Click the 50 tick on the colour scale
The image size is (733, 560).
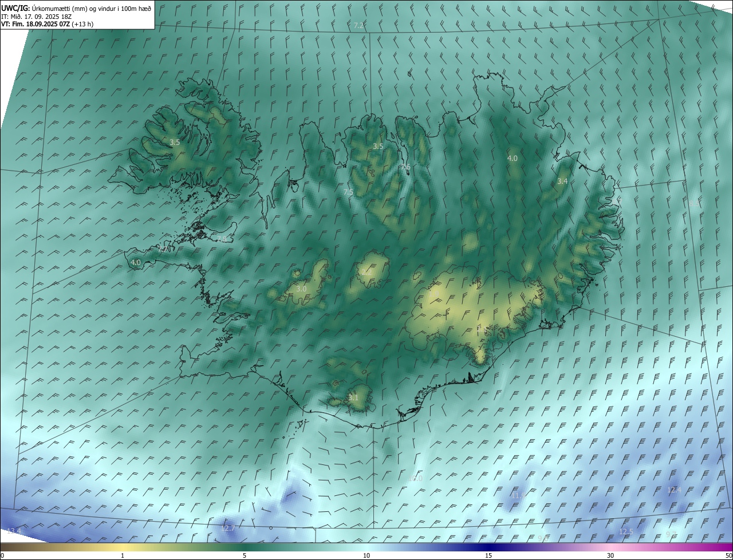[728, 555]
